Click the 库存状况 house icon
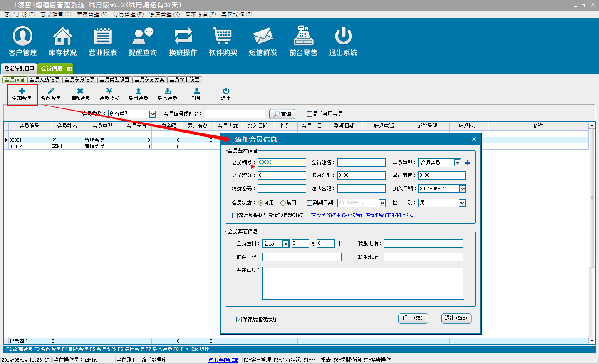The height and width of the screenshot is (364, 599). (62, 37)
